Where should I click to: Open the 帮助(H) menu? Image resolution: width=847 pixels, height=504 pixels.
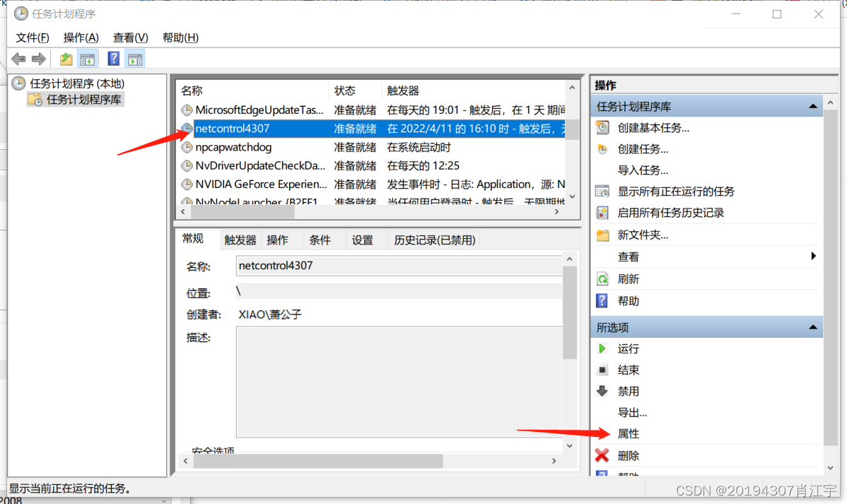click(180, 37)
